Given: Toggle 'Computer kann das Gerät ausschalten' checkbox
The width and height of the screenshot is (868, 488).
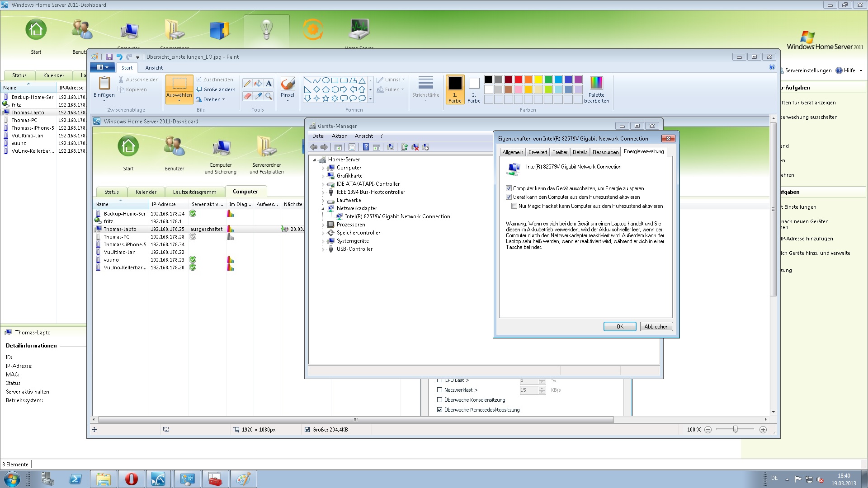Looking at the screenshot, I should [509, 188].
